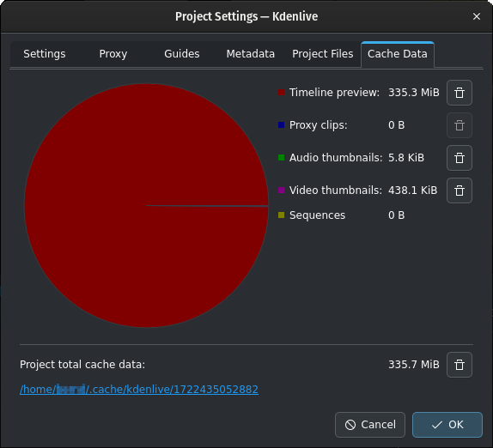
Task: Delete the Audio thumbnails cache
Action: (459, 158)
